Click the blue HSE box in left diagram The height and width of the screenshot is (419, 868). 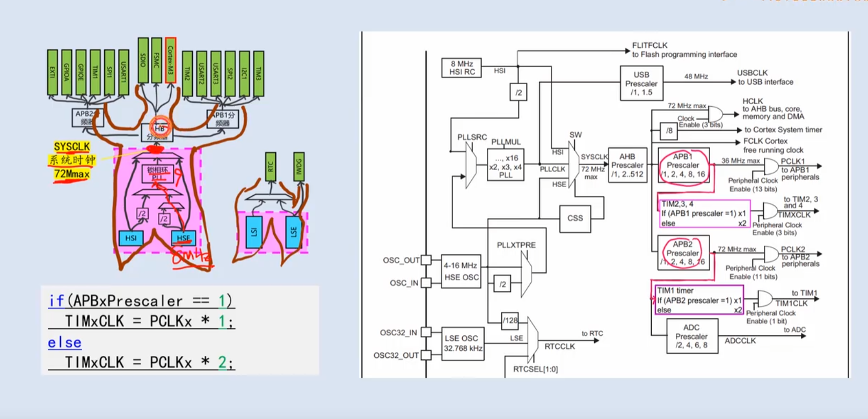(183, 238)
